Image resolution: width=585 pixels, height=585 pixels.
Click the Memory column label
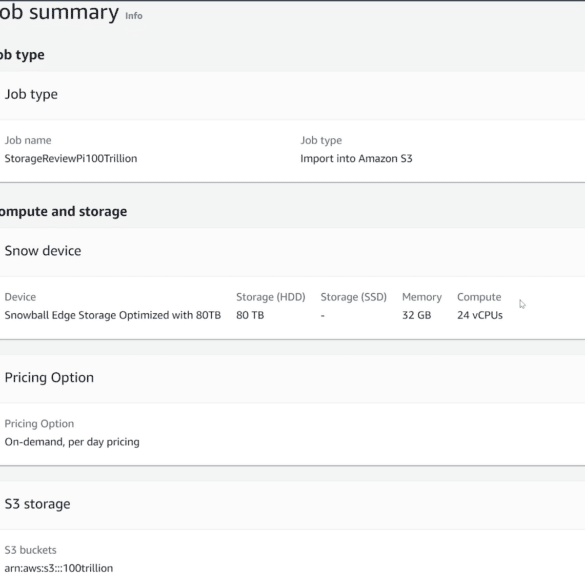click(x=422, y=297)
